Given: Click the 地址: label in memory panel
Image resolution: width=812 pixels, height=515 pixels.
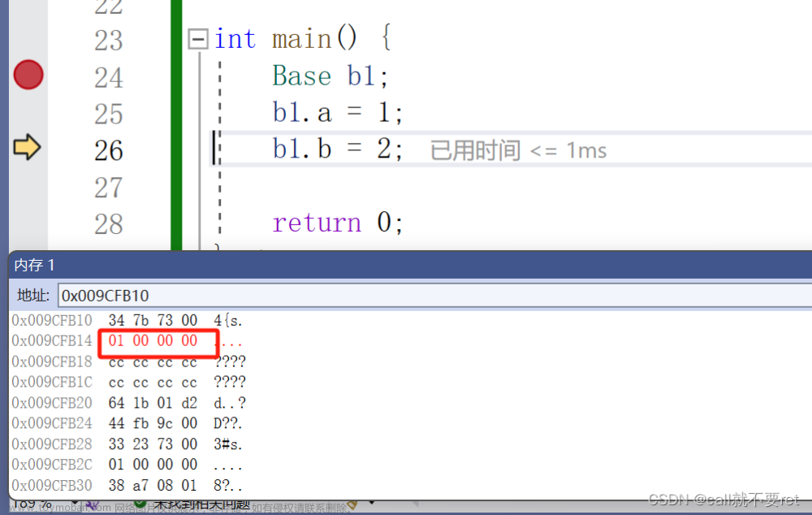Looking at the screenshot, I should pyautogui.click(x=33, y=296).
